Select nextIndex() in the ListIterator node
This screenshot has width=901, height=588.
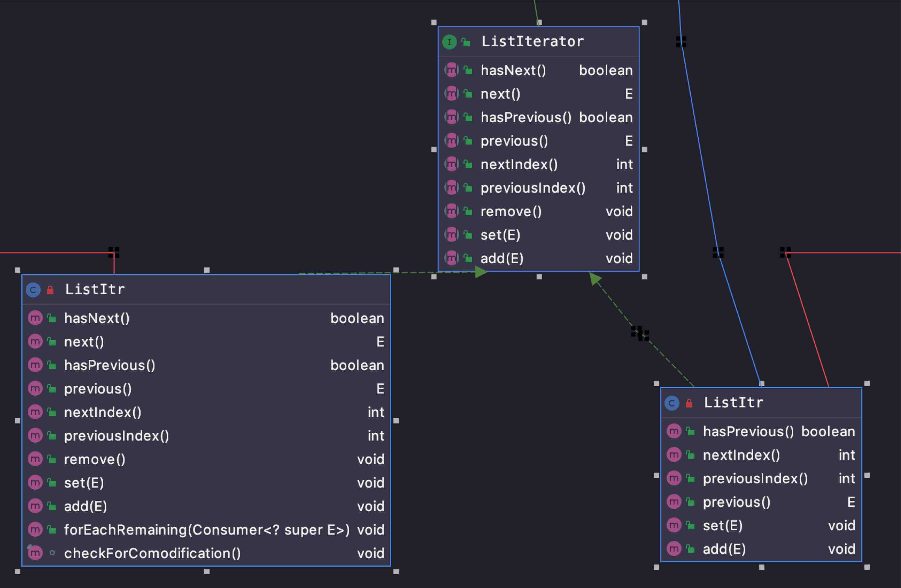[x=519, y=165]
